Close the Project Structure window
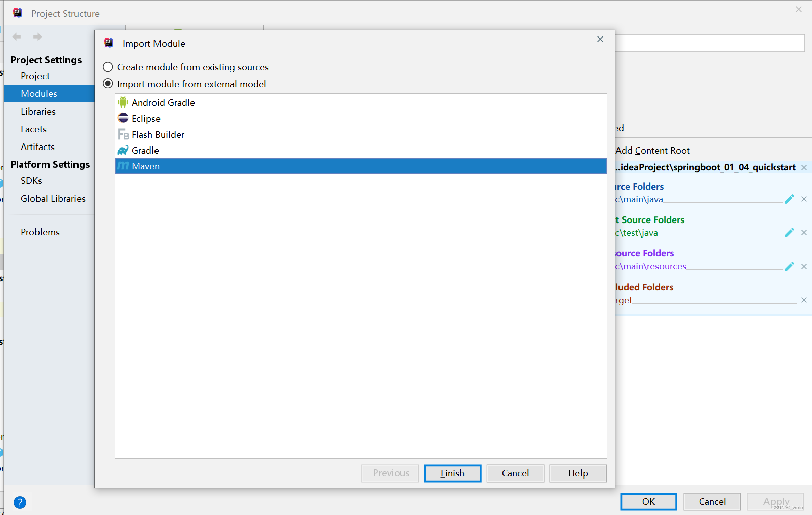812x515 pixels. 799,9
